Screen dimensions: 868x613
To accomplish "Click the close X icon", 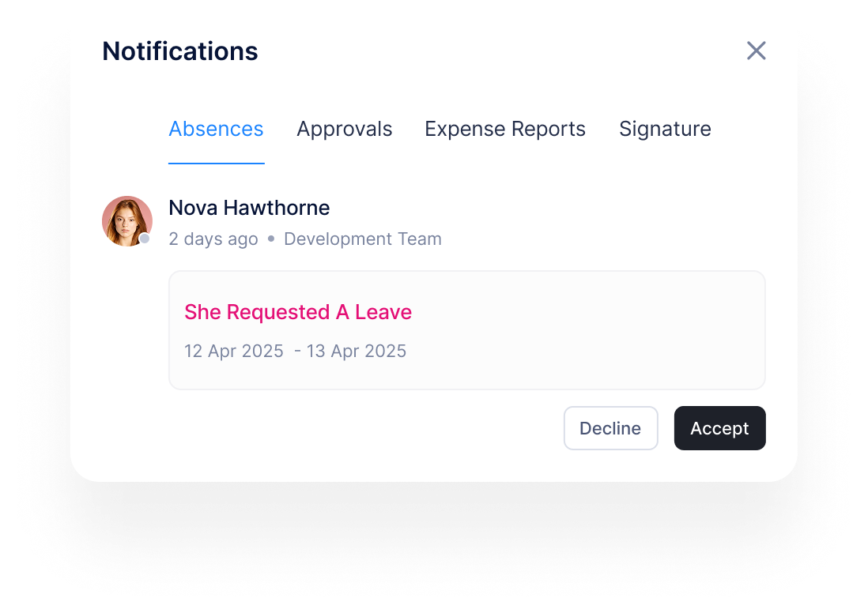I will pos(756,51).
